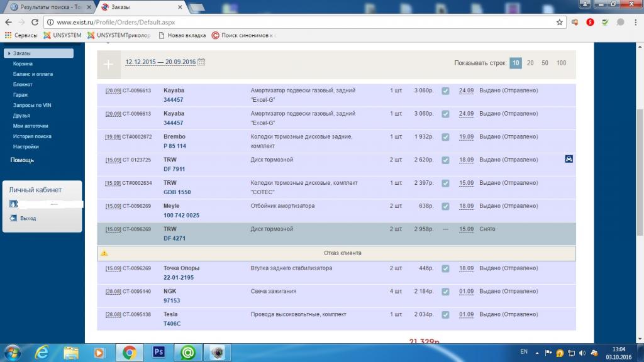Close the Результаты поиска tab
This screenshot has height=362, width=644.
[89, 7]
